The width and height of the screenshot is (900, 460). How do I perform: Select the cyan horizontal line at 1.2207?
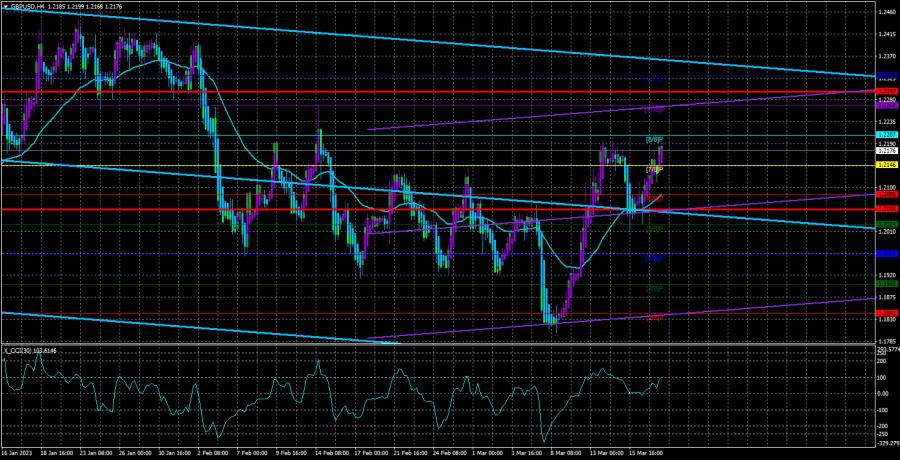pyautogui.click(x=437, y=135)
